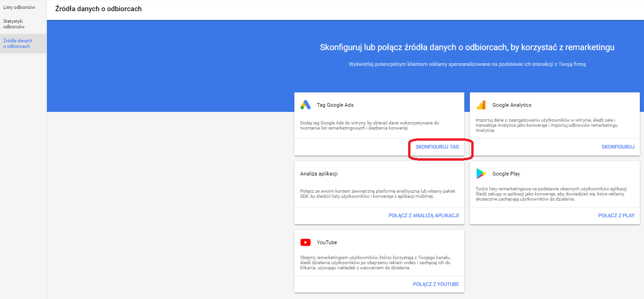
Task: Click the Google Play logo icon
Action: [481, 174]
